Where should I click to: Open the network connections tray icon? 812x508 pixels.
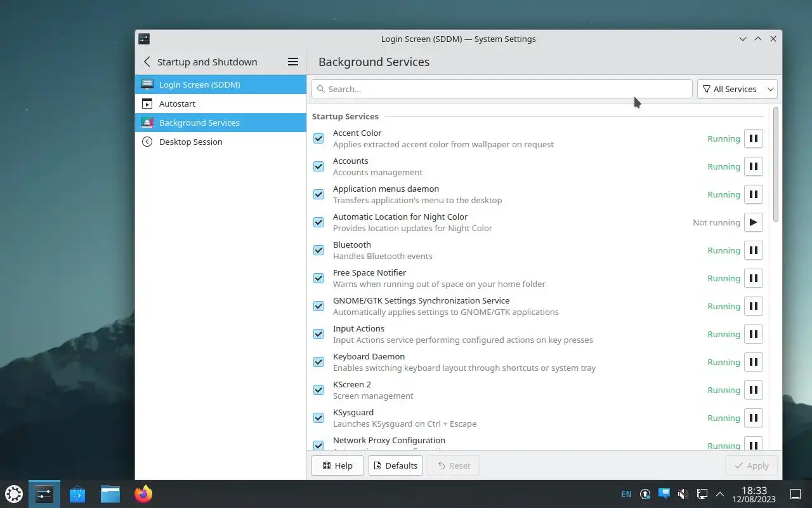pyautogui.click(x=702, y=494)
